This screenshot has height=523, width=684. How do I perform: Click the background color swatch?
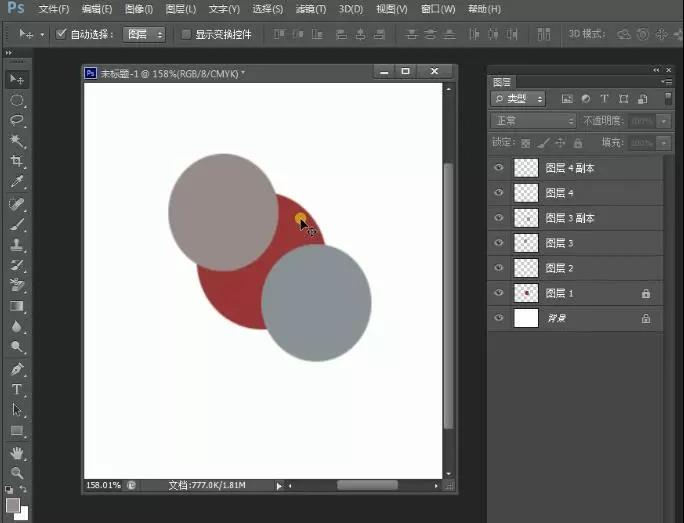[x=23, y=514]
